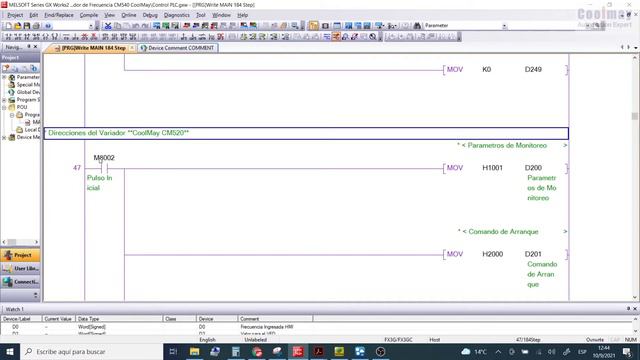Select the MOV H1001 D200 instruction
Viewport: 640px width, 360px height.
point(505,168)
